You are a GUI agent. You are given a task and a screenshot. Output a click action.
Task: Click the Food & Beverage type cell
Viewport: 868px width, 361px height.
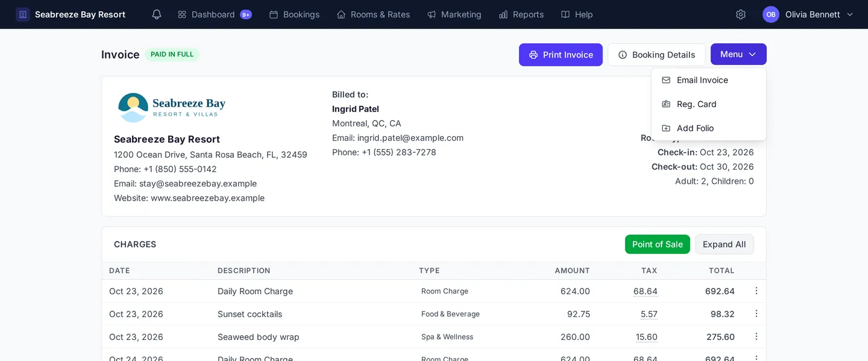pos(451,314)
